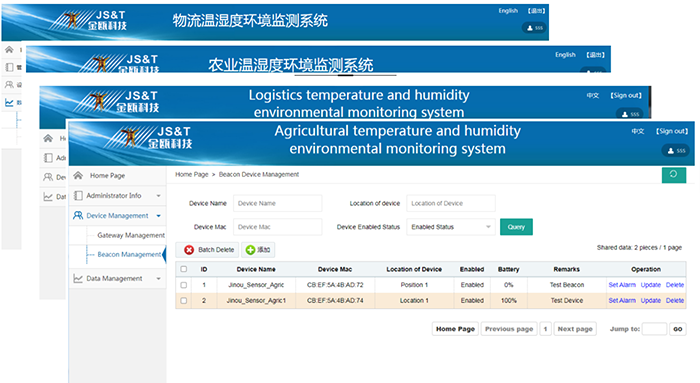Click the house icon in English Logistics window sidebar
Viewport: 700px width, 383px height.
tap(48, 138)
